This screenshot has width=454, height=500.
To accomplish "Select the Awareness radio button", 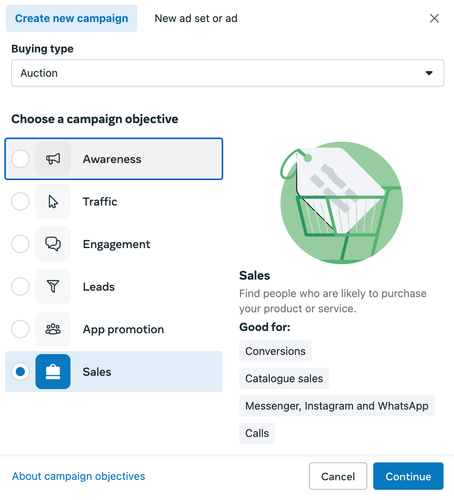I will tap(20, 159).
